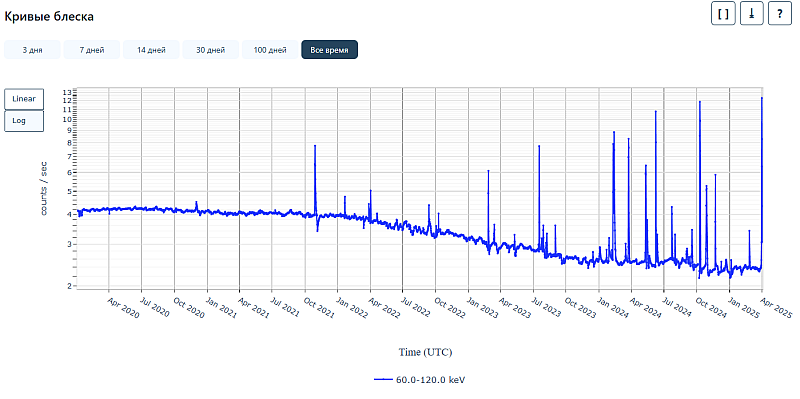The width and height of the screenshot is (800, 399).
Task: Show the '100 дней' range
Action: click(270, 50)
